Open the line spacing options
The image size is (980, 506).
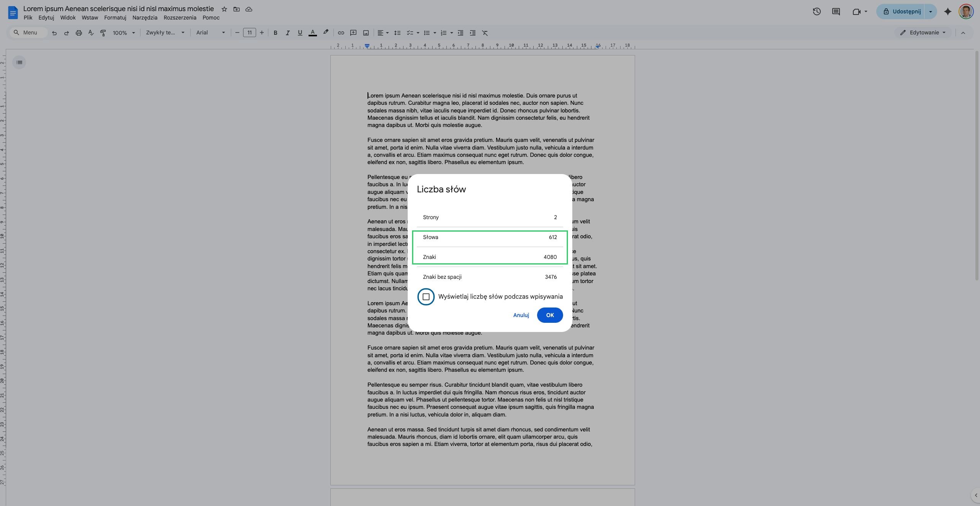coord(397,33)
